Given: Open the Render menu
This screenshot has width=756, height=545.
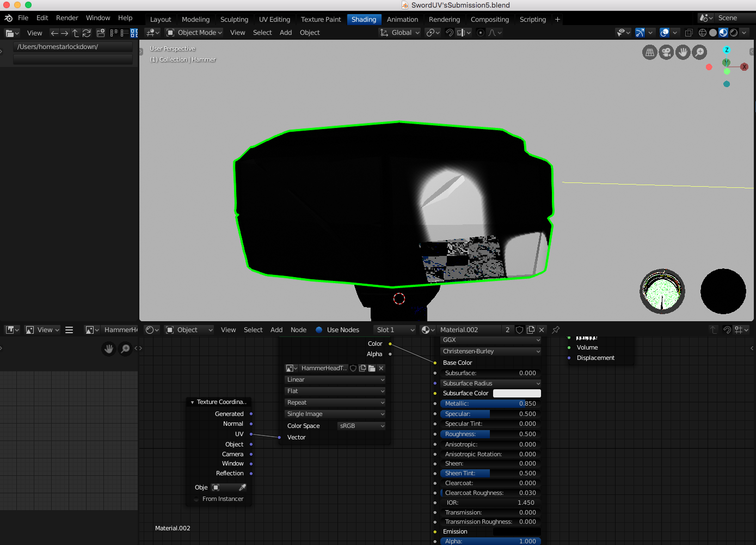Looking at the screenshot, I should (67, 18).
